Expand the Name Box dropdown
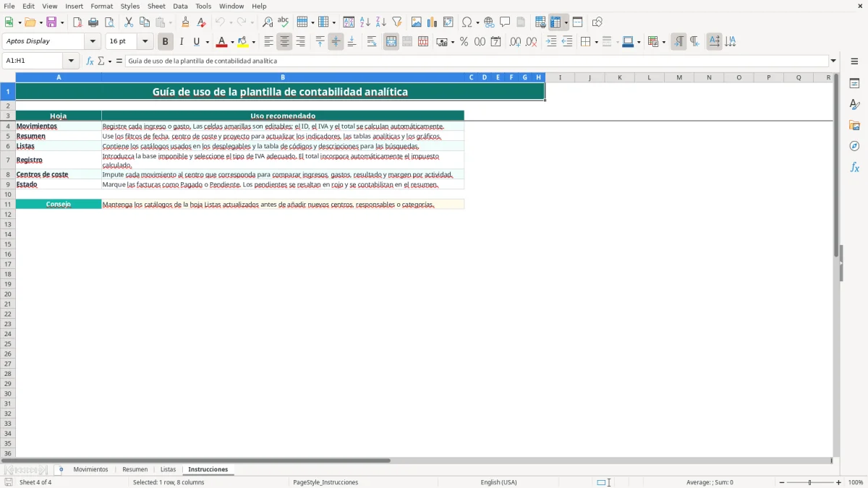Screen dimensions: 868x488 tap(71, 61)
